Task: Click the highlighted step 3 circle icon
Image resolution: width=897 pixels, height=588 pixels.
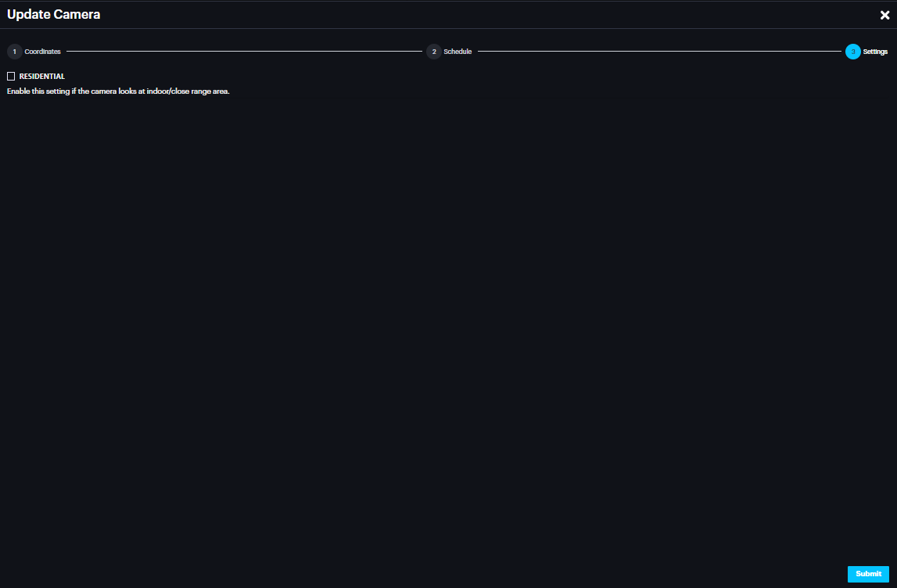Action: pyautogui.click(x=852, y=52)
